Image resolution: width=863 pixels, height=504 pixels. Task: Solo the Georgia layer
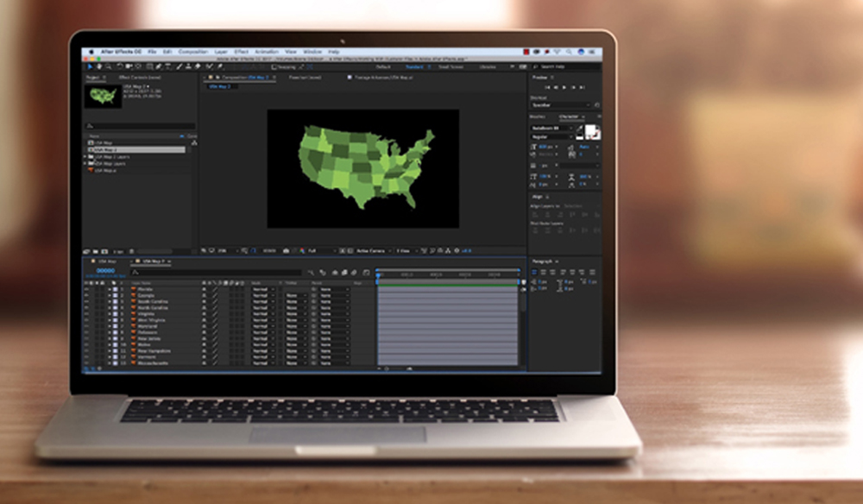coord(98,294)
